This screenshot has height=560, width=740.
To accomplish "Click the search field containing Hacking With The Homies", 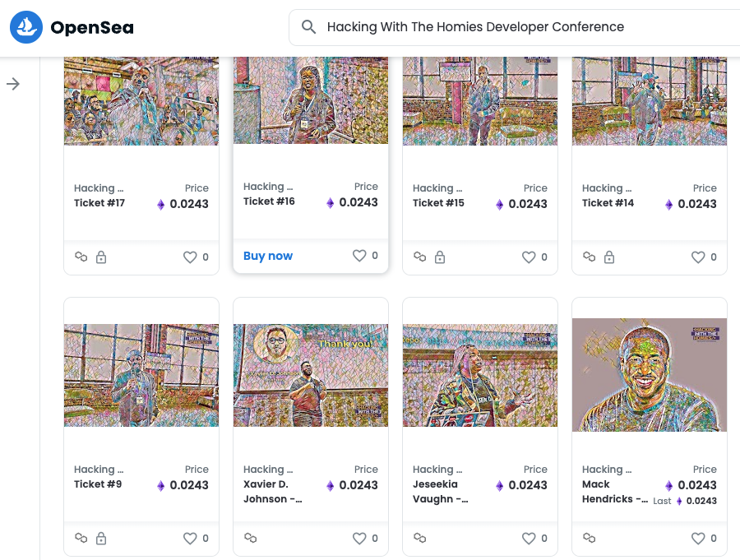I will [x=515, y=27].
